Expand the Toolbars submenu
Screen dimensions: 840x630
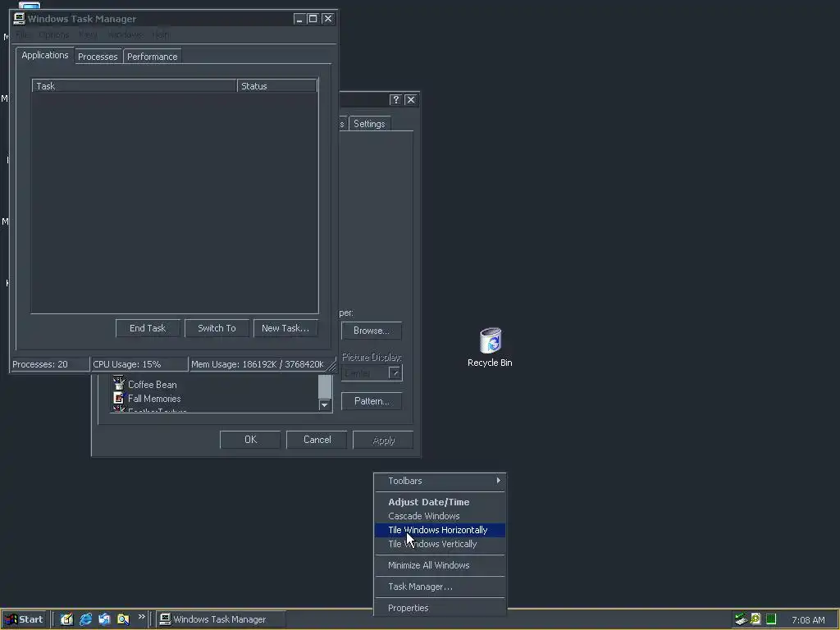440,481
